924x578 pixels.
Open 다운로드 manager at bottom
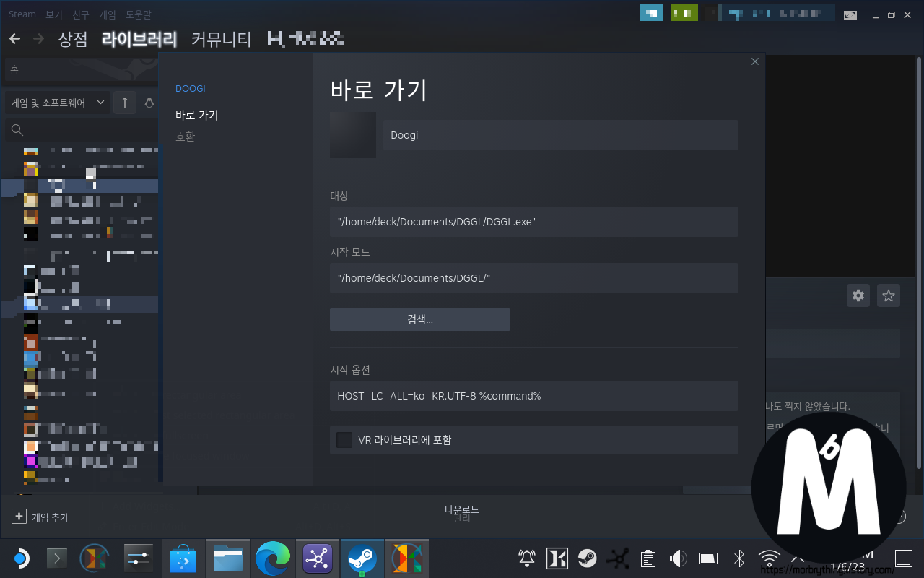(462, 509)
